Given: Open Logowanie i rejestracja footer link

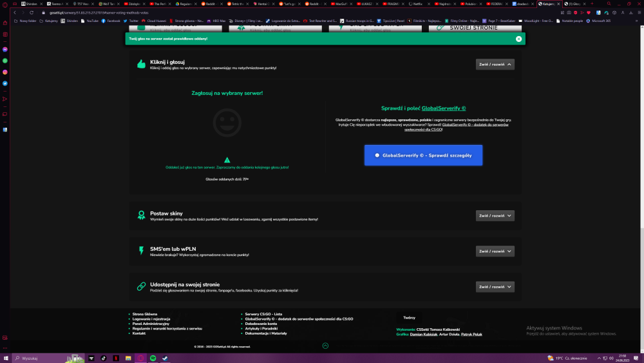Looking at the screenshot, I should point(151,319).
